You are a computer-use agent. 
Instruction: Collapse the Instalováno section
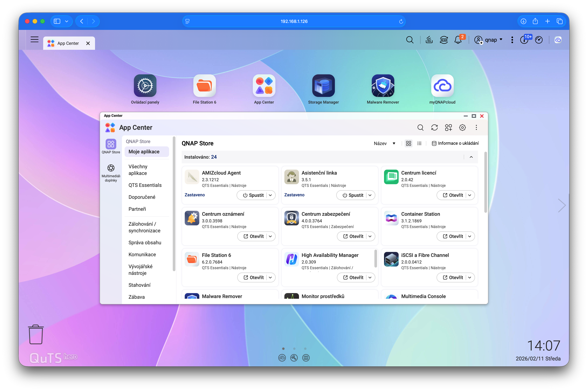coord(471,157)
